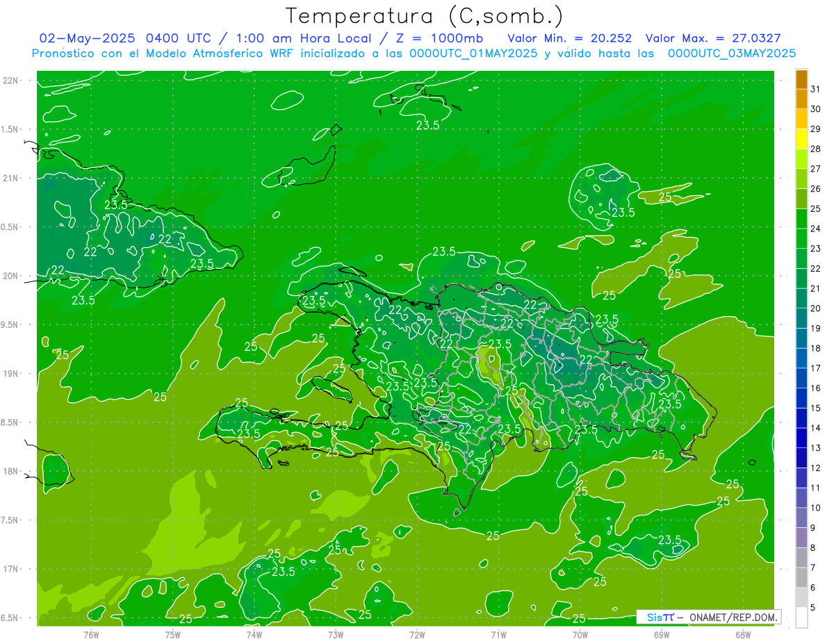Click the 6.5N latitude axis label
The image size is (834, 644).
[x=10, y=618]
